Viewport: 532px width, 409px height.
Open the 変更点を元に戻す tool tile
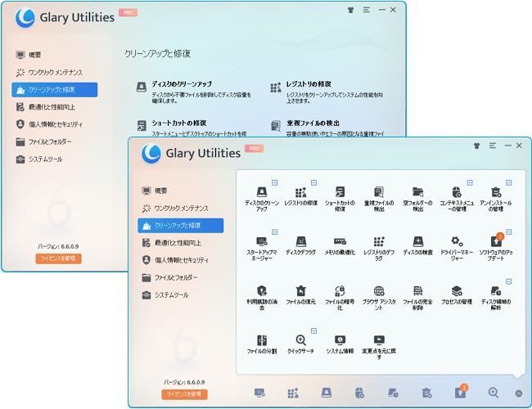[379, 344]
